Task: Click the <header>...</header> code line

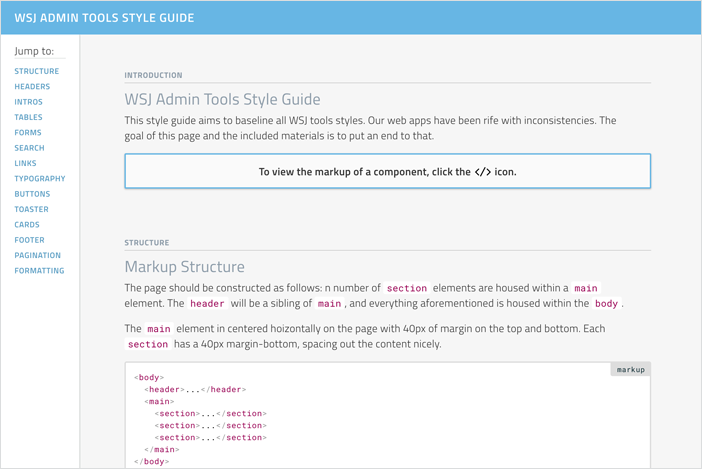Action: pos(195,389)
